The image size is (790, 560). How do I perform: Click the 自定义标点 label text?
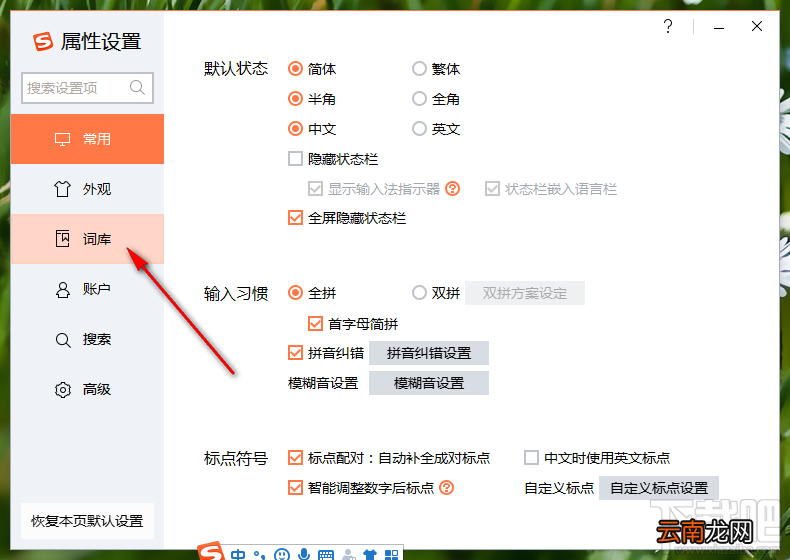point(559,488)
